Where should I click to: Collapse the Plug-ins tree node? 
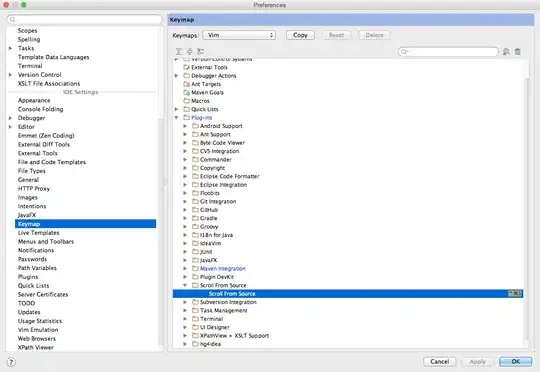coord(176,118)
